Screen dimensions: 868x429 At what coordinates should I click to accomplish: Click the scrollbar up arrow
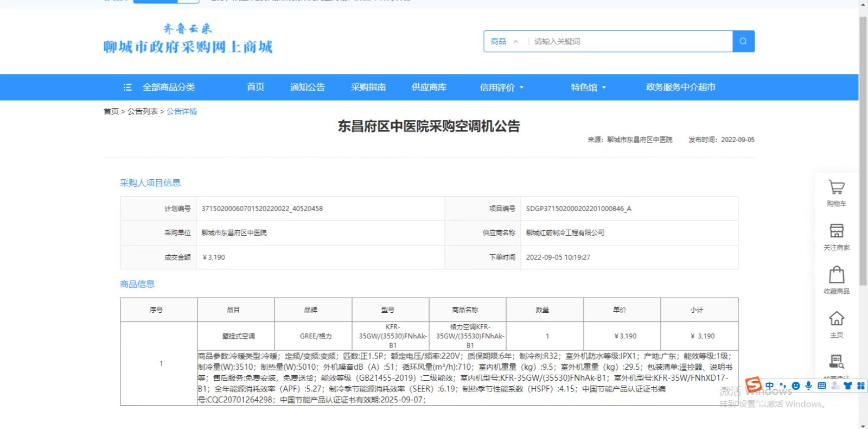point(863,4)
